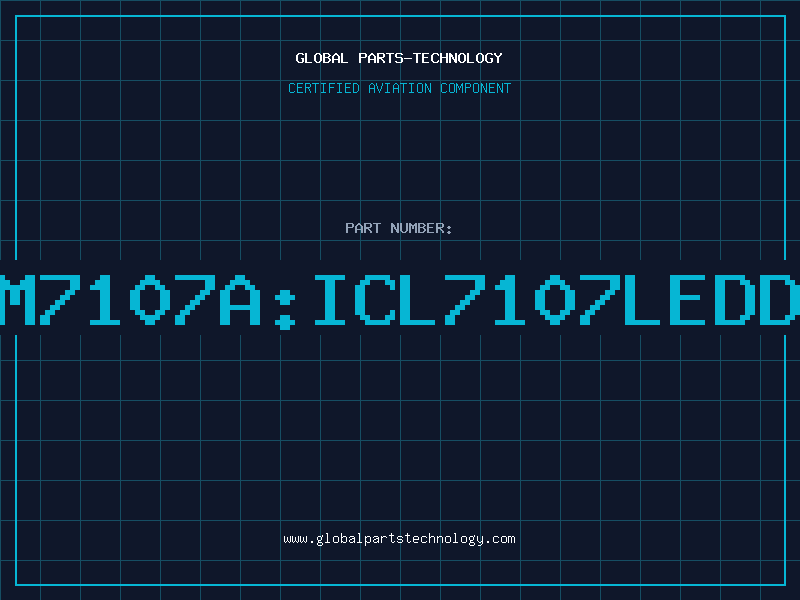
Task: Select the CERTIFIED AVIATION COMPONENT subtitle
Action: tap(399, 88)
